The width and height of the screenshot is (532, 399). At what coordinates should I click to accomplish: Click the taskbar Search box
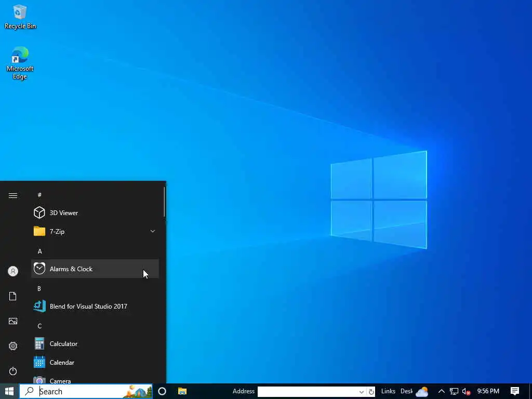[86, 391]
